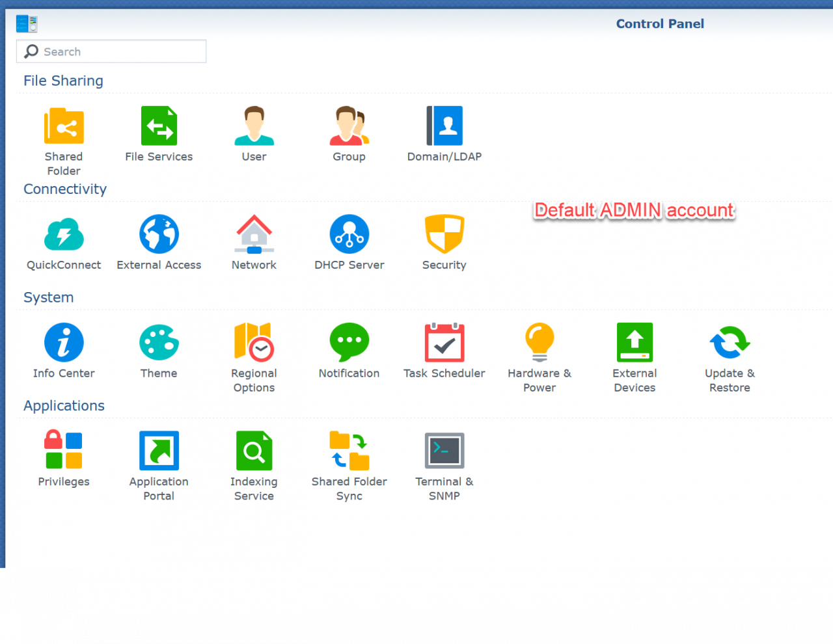This screenshot has height=644, width=833.
Task: Open the User management icon
Action: 254,126
